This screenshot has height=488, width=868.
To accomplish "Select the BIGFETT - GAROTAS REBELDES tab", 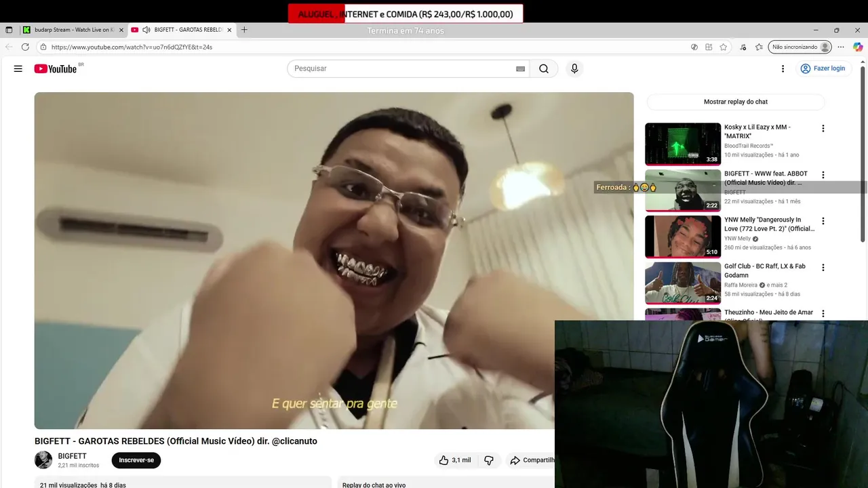I will pyautogui.click(x=182, y=30).
